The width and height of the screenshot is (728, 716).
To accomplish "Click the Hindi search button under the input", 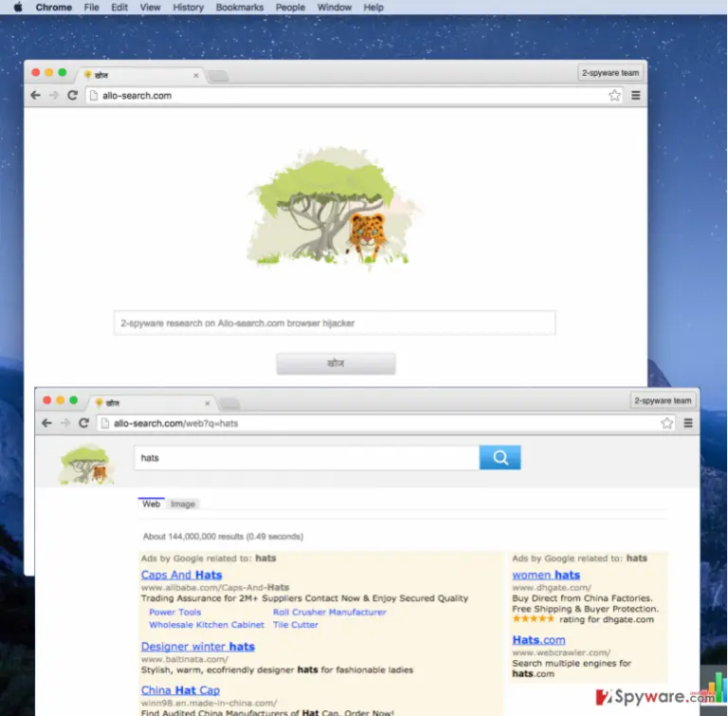I will point(336,363).
